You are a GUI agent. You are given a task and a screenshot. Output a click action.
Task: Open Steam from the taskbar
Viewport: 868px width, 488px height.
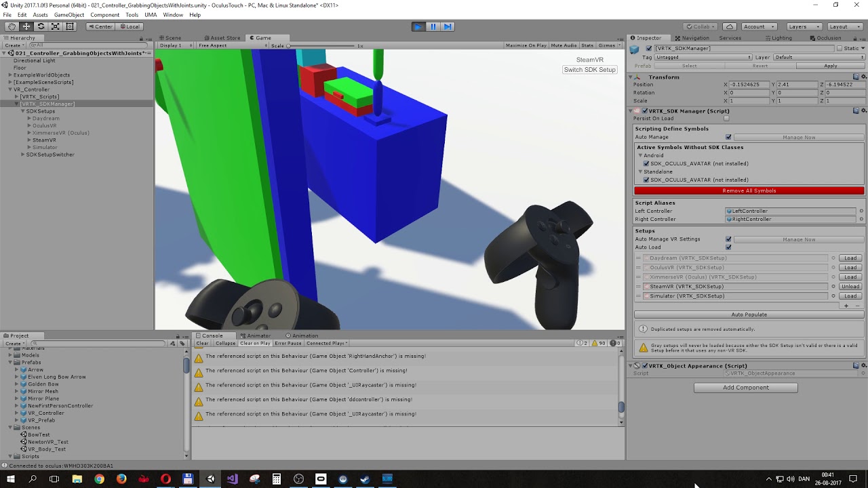tap(365, 479)
